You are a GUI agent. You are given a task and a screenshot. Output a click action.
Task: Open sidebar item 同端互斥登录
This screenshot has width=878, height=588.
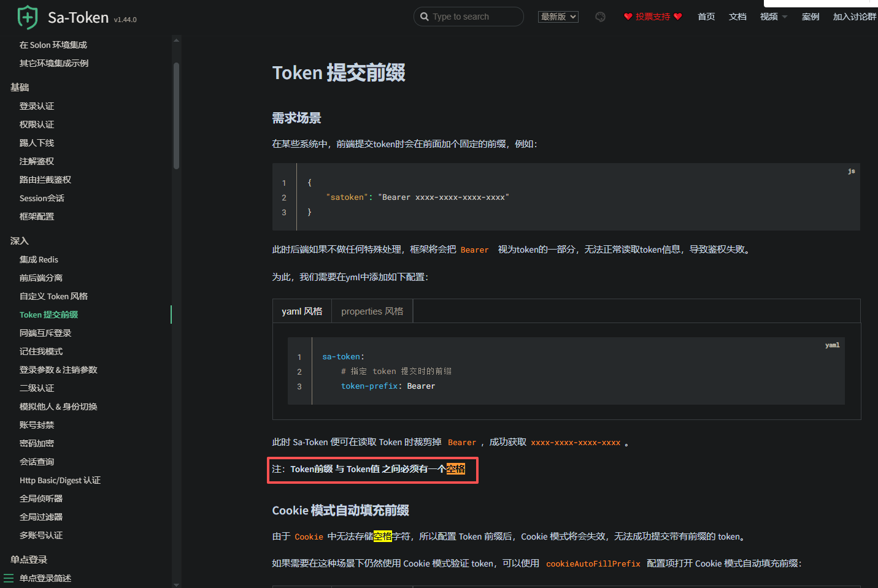45,333
